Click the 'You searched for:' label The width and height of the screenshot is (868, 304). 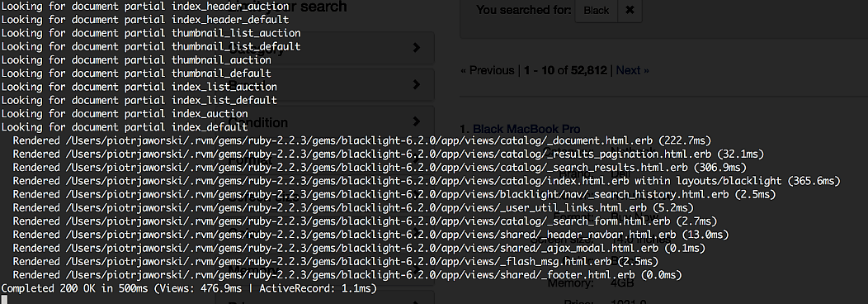tap(524, 11)
